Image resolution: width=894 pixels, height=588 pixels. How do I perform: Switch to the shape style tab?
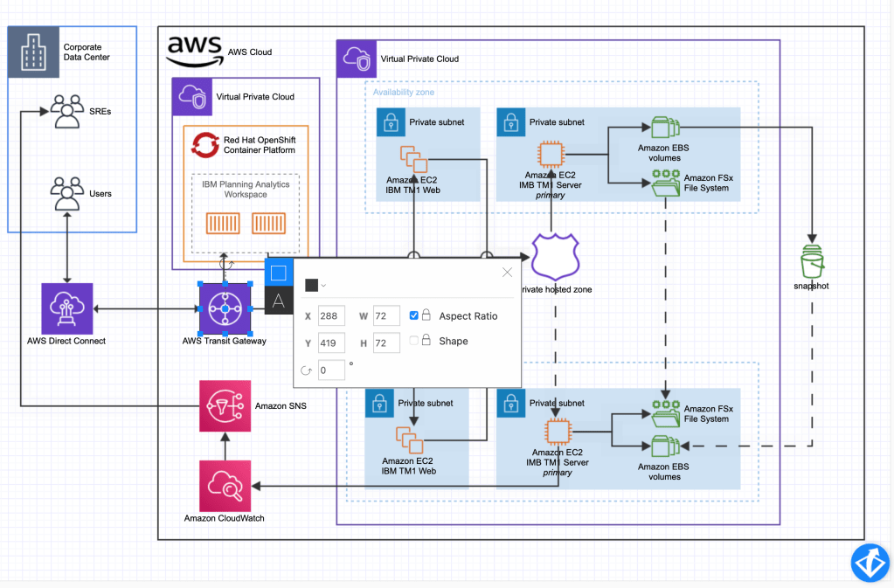coord(278,273)
